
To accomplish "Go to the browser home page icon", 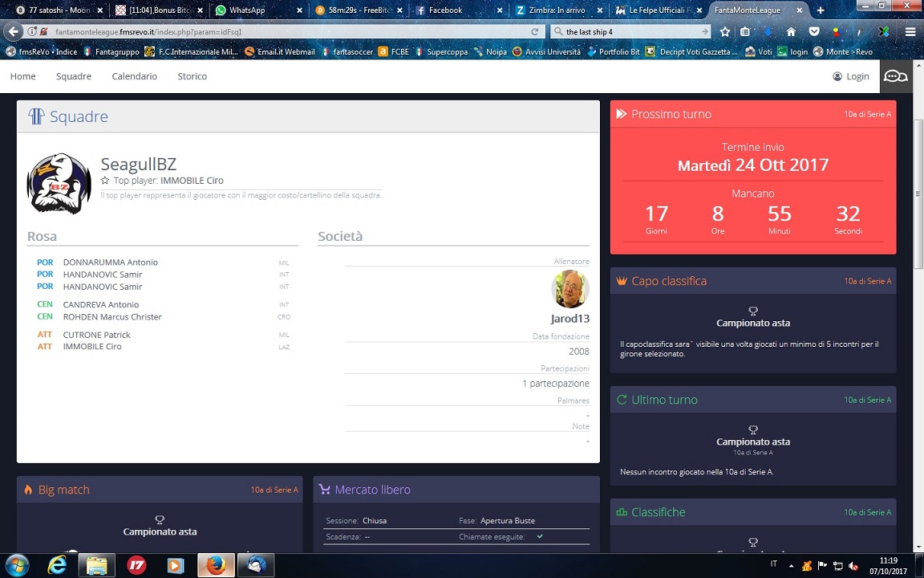I will point(791,32).
